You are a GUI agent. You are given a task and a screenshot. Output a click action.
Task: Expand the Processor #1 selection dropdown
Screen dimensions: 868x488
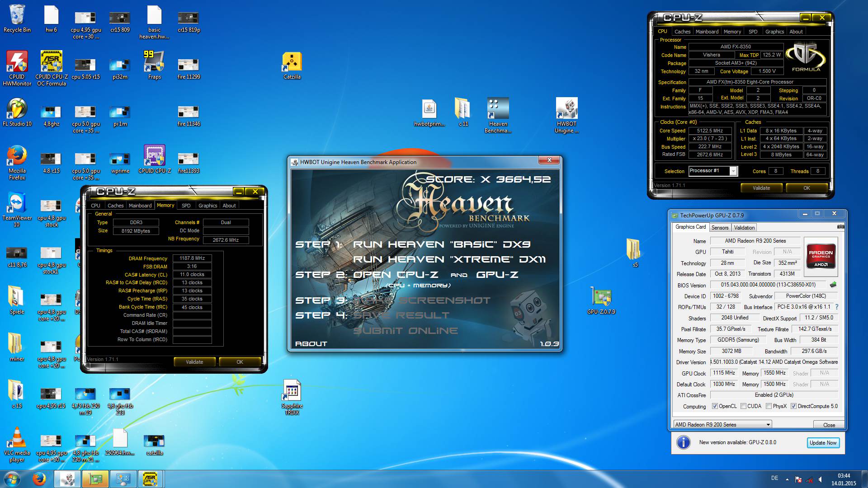click(x=733, y=171)
